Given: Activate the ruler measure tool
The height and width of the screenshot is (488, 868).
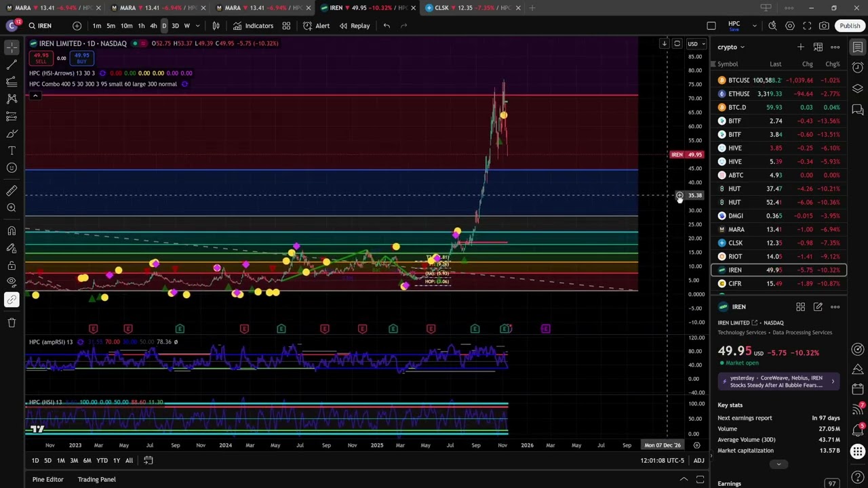Looking at the screenshot, I should point(12,190).
